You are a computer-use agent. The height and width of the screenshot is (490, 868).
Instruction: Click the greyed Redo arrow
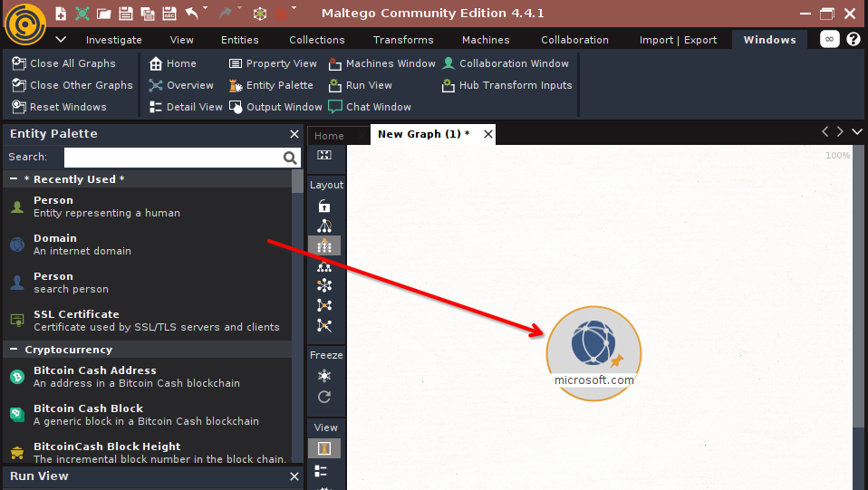coord(225,13)
